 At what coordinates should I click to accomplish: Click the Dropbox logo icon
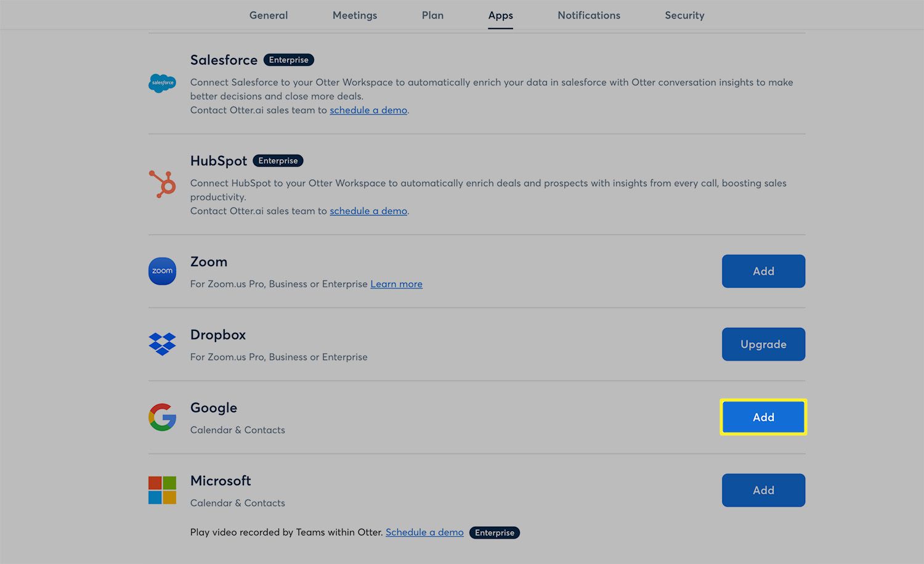162,344
